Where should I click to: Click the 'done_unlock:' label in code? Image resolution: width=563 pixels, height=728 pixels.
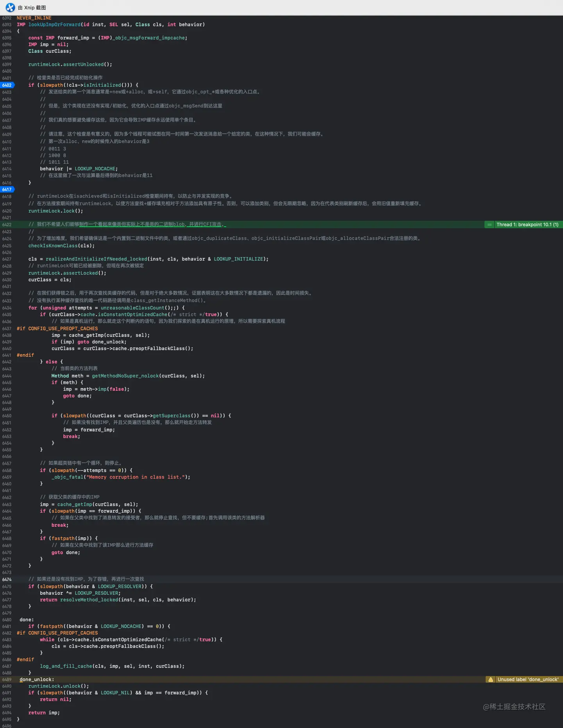[37, 680]
